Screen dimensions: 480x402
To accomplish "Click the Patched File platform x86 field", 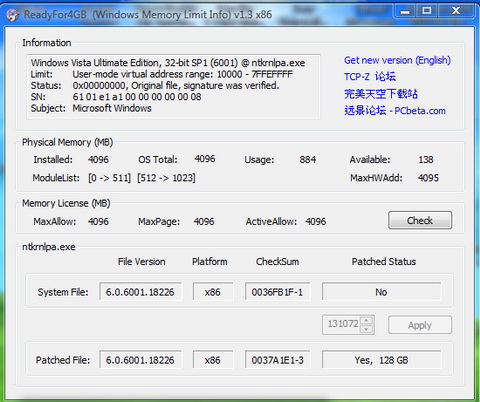I will (213, 360).
